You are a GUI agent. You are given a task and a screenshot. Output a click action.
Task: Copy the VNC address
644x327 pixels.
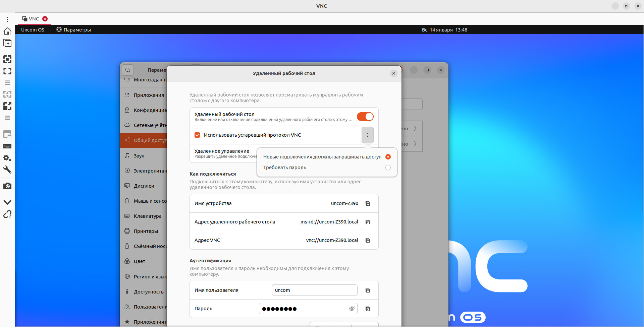pyautogui.click(x=368, y=240)
